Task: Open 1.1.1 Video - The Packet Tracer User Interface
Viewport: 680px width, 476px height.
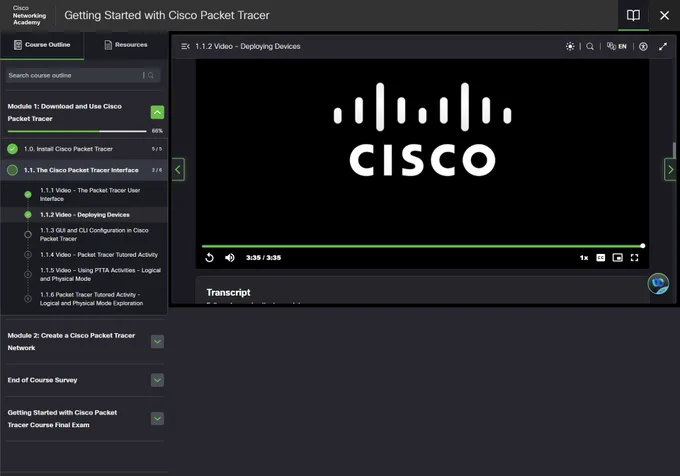Action: tap(90, 195)
